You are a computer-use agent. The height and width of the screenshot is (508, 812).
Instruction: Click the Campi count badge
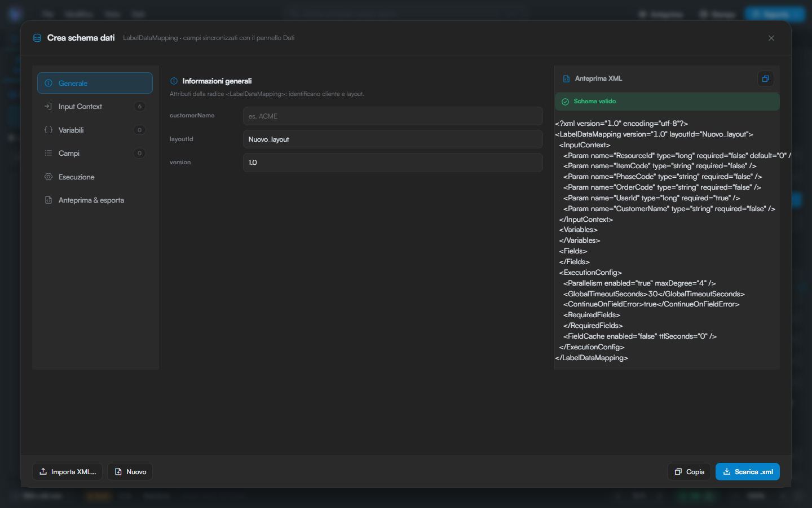coord(140,153)
